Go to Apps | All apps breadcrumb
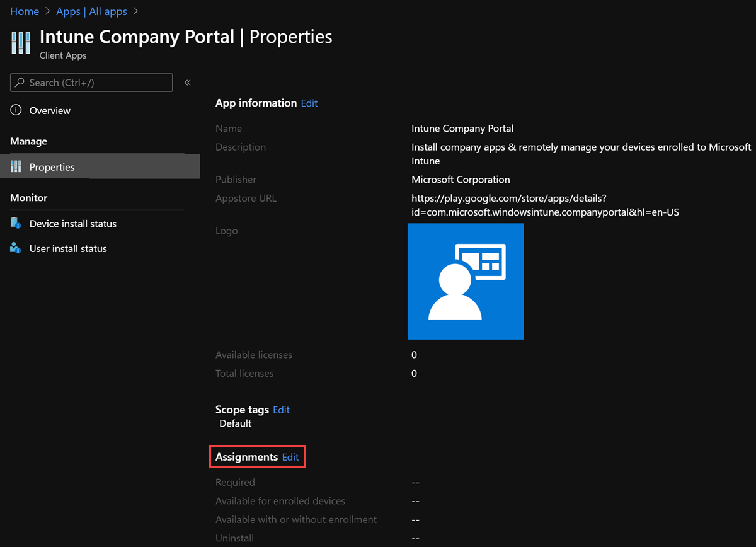Screen dimensions: 756x547 pyautogui.click(x=91, y=11)
